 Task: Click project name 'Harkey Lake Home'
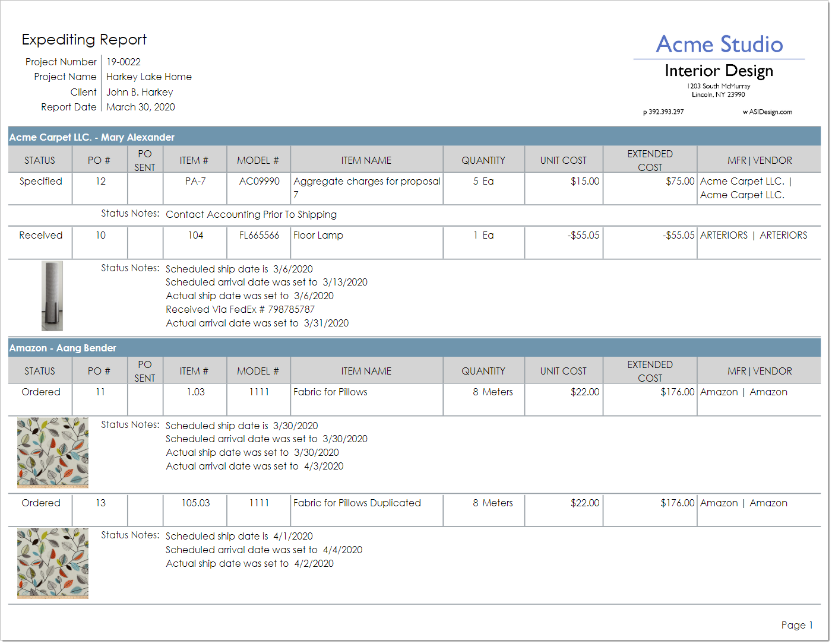tap(149, 77)
